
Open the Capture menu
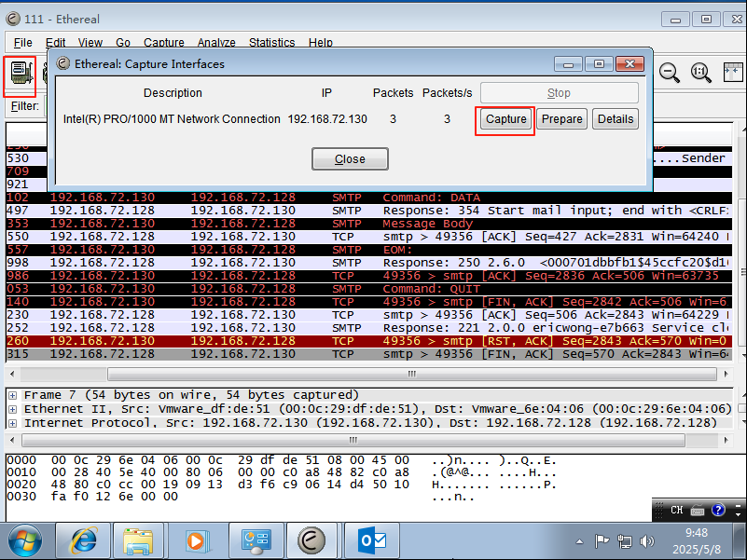tap(163, 43)
